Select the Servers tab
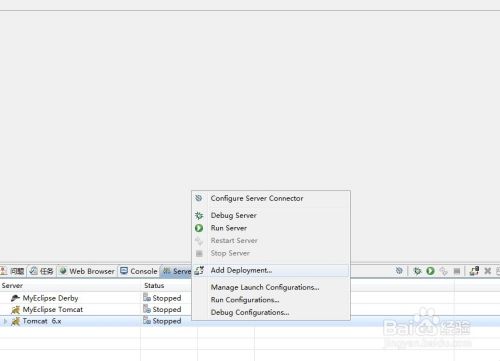This screenshot has height=361, width=500. (177, 271)
